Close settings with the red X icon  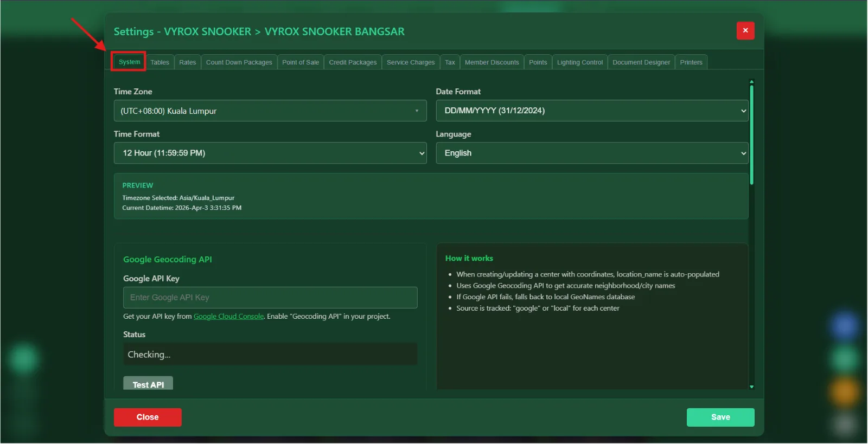(745, 30)
